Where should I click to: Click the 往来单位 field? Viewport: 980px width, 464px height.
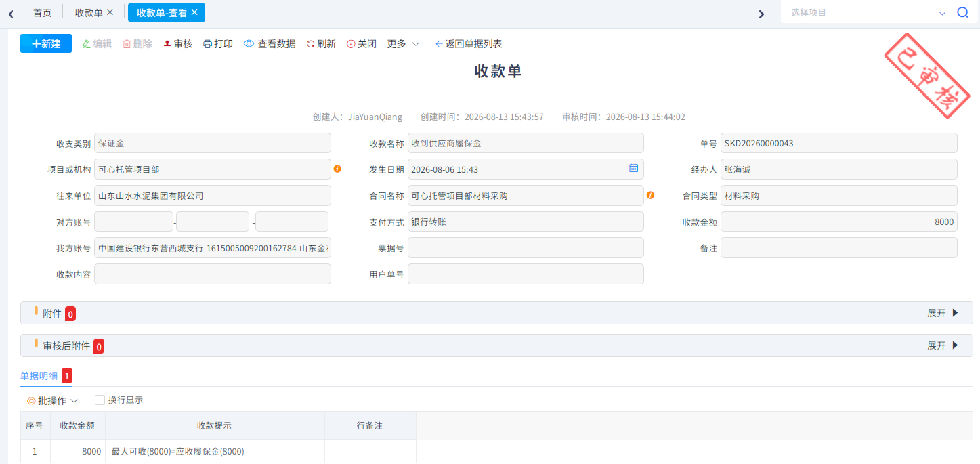point(213,196)
